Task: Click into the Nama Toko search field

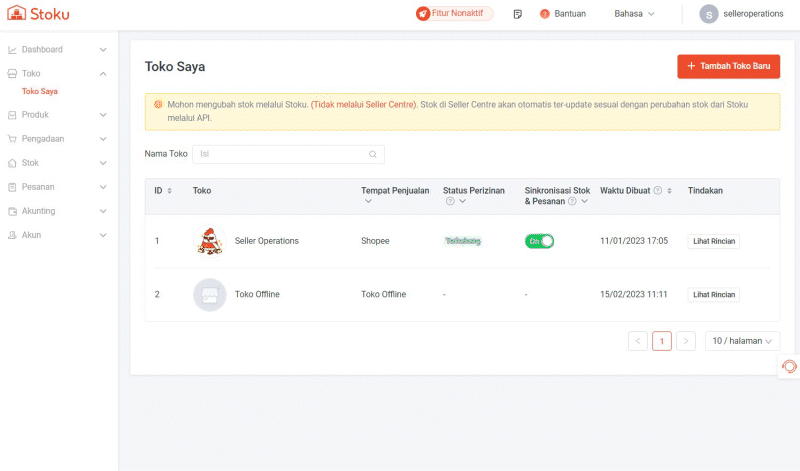Action: [280, 154]
